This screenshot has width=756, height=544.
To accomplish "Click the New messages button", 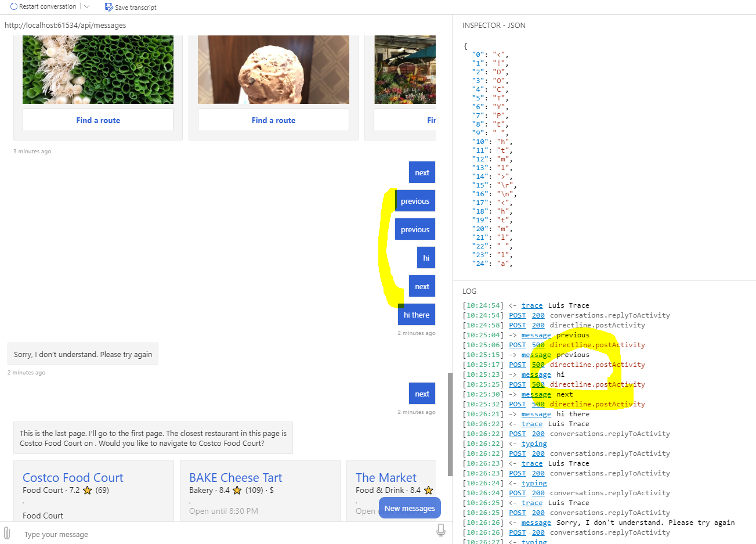I will tap(410, 508).
